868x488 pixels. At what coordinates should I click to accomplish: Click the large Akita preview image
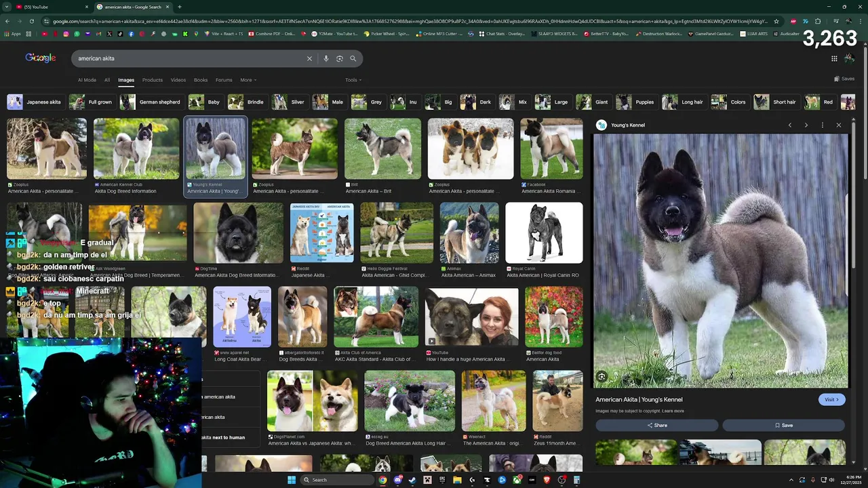click(x=721, y=261)
